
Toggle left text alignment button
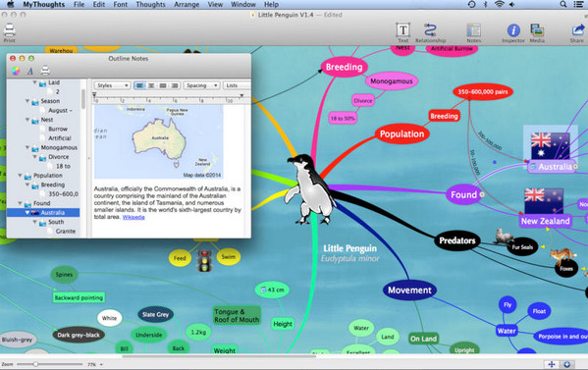(139, 85)
